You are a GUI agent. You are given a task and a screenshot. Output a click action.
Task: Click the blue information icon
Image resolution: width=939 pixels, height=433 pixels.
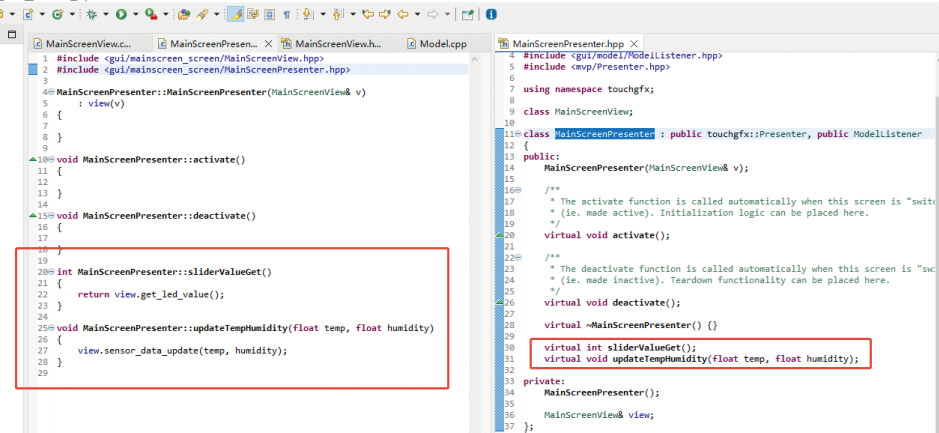(491, 14)
